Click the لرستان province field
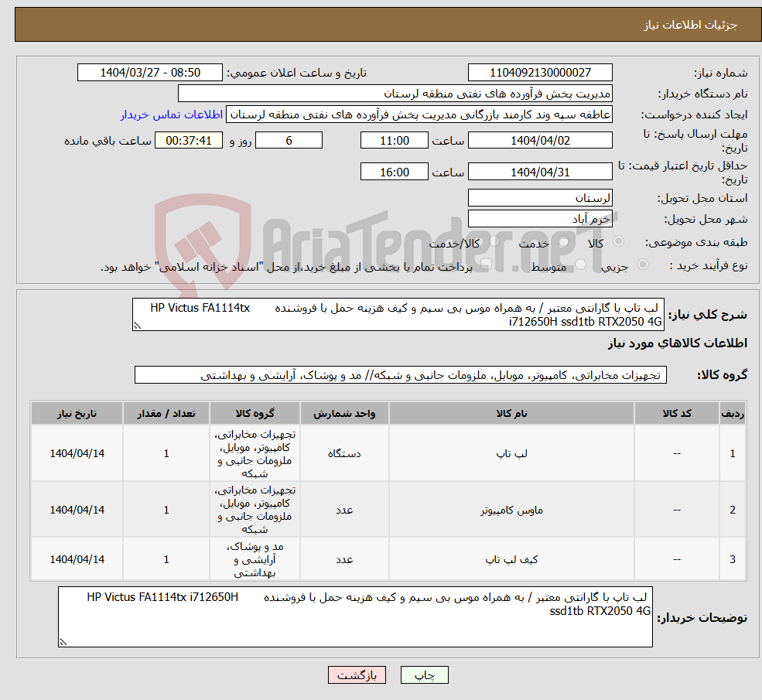The width and height of the screenshot is (762, 700). click(540, 197)
